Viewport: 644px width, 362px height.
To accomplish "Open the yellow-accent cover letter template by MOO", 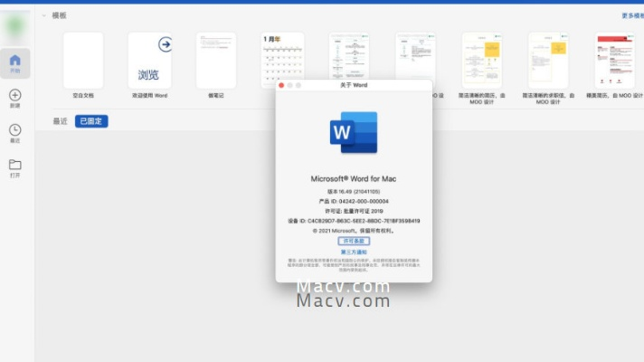I will [548, 61].
